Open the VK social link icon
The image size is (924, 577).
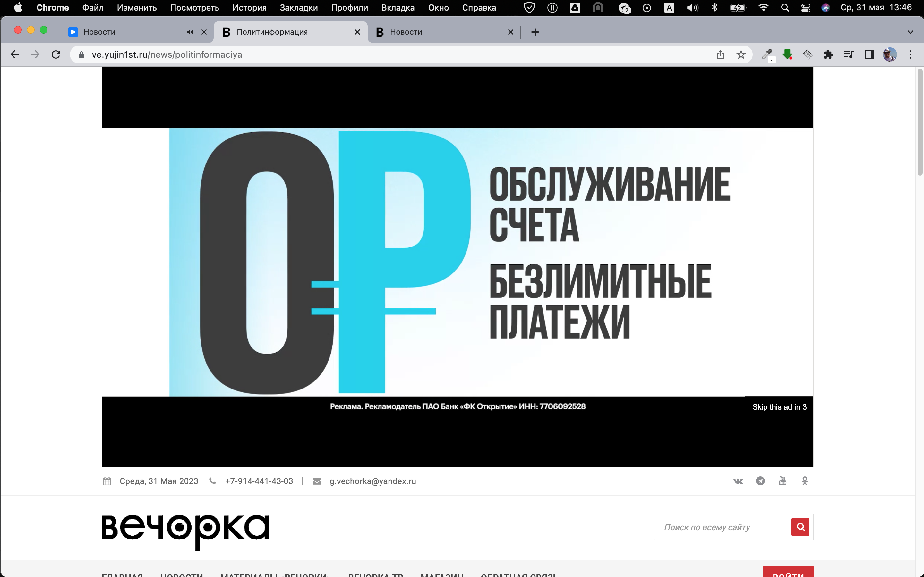click(738, 481)
